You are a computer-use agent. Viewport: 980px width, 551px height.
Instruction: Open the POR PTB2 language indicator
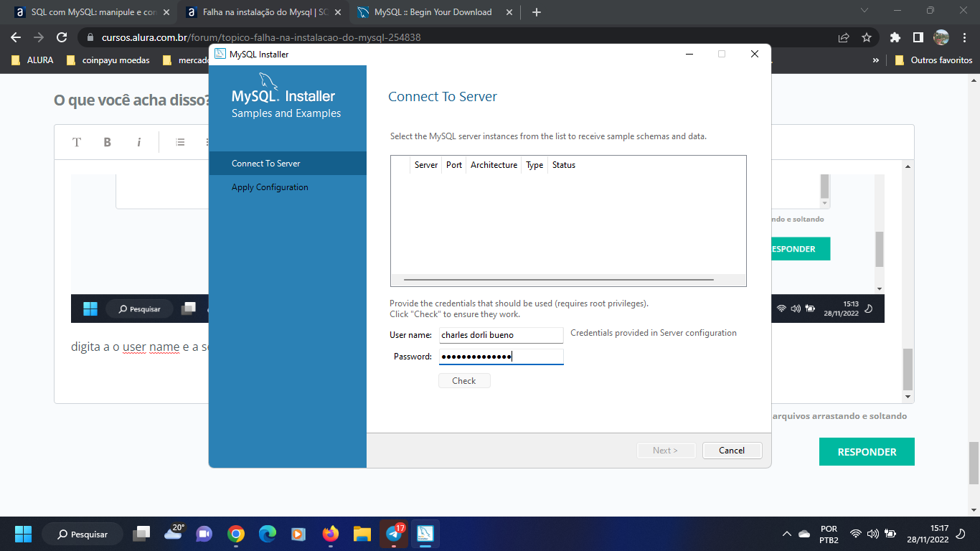(x=829, y=534)
